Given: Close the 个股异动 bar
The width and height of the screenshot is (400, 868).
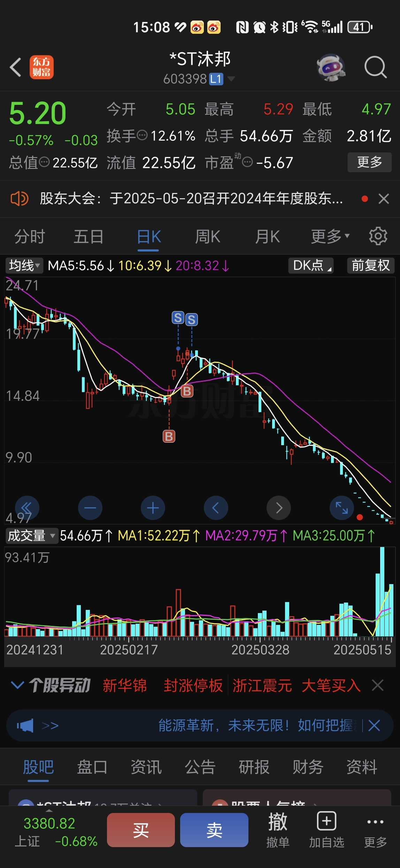Looking at the screenshot, I should 378,685.
